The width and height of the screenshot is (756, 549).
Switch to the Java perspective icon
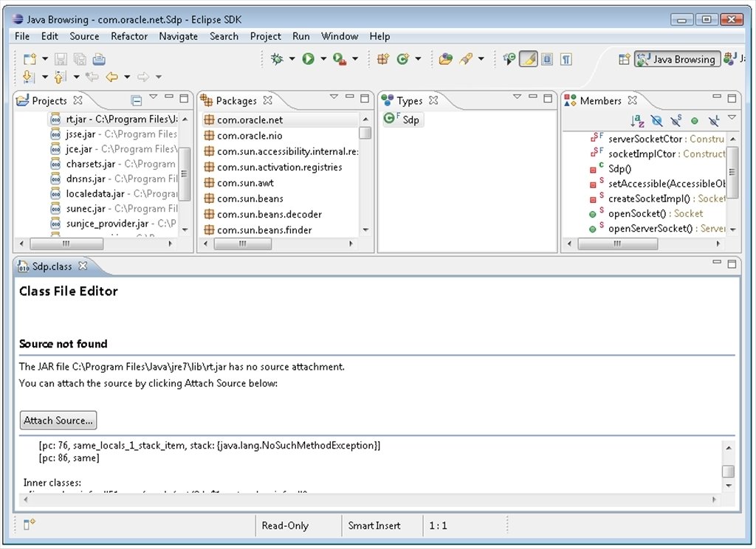click(729, 59)
